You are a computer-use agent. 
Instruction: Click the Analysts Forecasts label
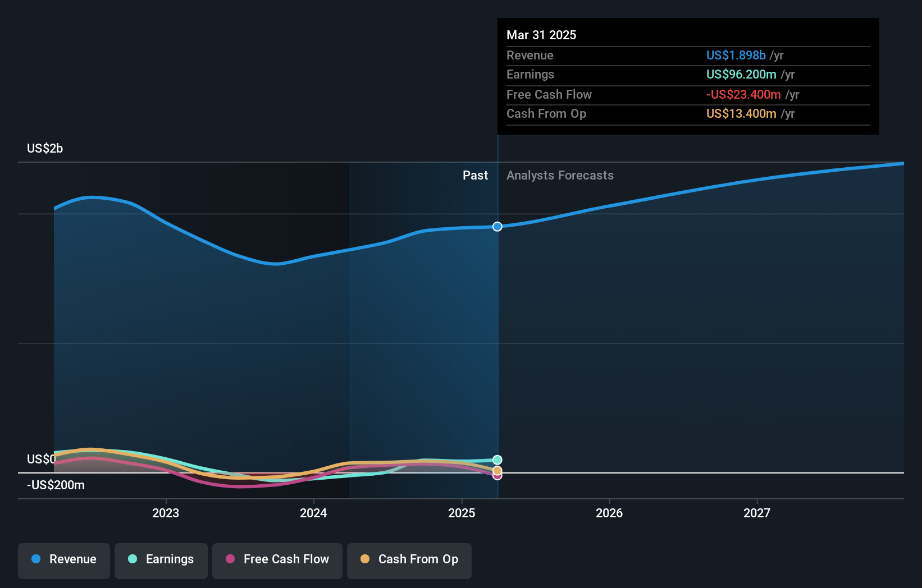pos(560,176)
